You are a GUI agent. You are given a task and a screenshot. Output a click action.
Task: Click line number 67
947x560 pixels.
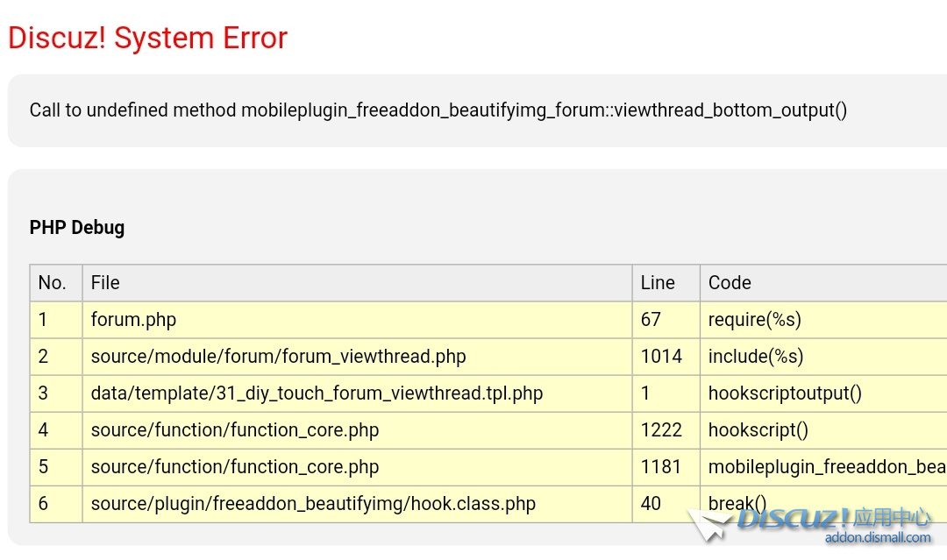coord(666,320)
